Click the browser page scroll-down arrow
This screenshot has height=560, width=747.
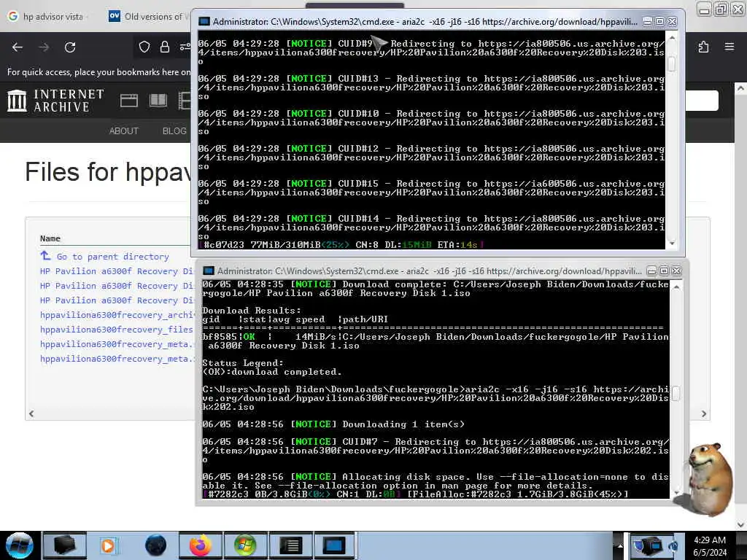click(x=740, y=525)
